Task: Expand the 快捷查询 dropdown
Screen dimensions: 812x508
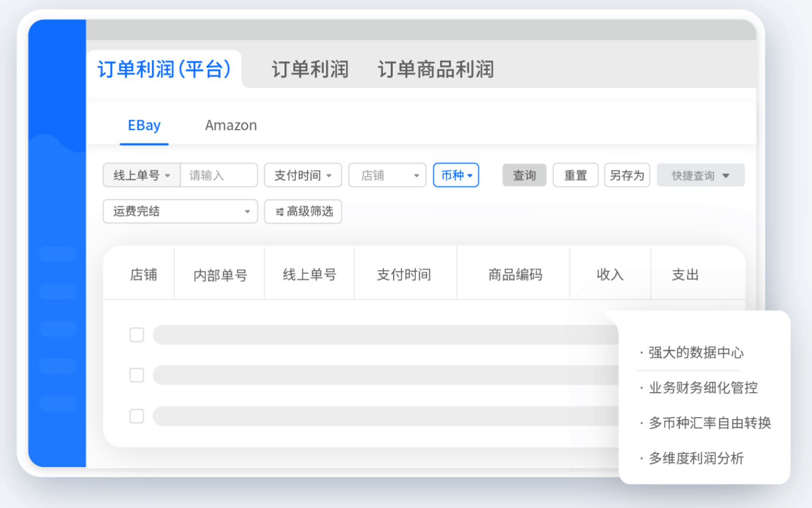Action: [x=701, y=175]
